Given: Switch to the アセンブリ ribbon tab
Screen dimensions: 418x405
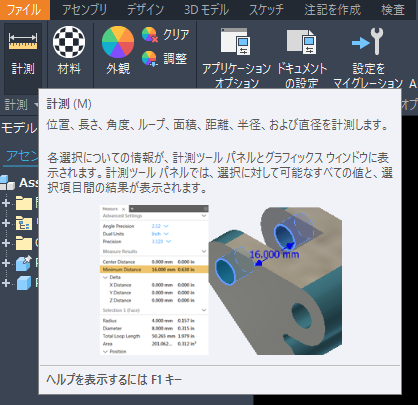Looking at the screenshot, I should (85, 10).
